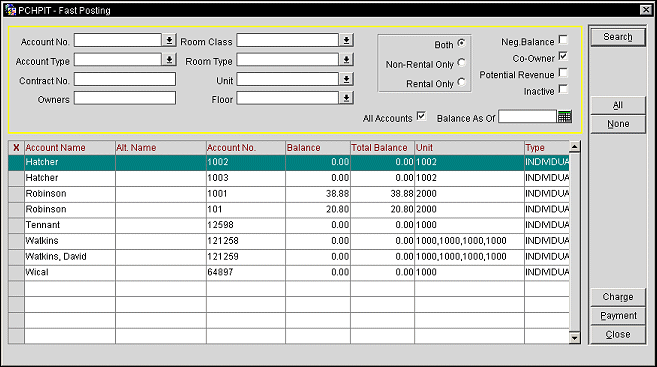
Task: Click account number 64897
Action: 246,272
